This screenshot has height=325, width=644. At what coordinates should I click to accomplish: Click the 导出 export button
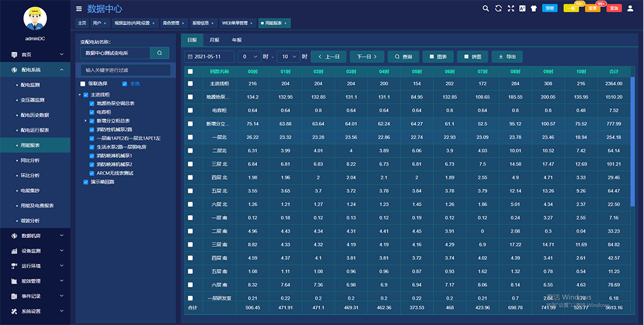click(x=507, y=56)
